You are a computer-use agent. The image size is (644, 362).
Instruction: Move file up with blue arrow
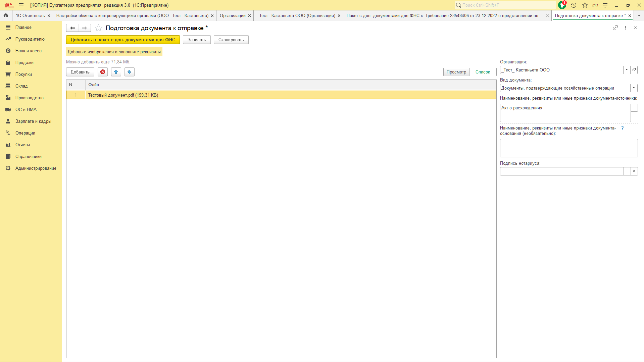click(116, 72)
